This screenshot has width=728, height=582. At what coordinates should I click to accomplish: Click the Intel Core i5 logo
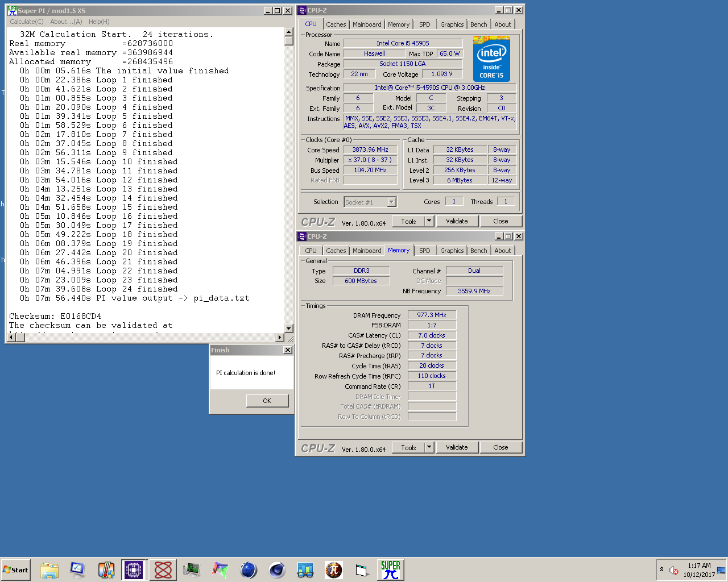pyautogui.click(x=491, y=59)
